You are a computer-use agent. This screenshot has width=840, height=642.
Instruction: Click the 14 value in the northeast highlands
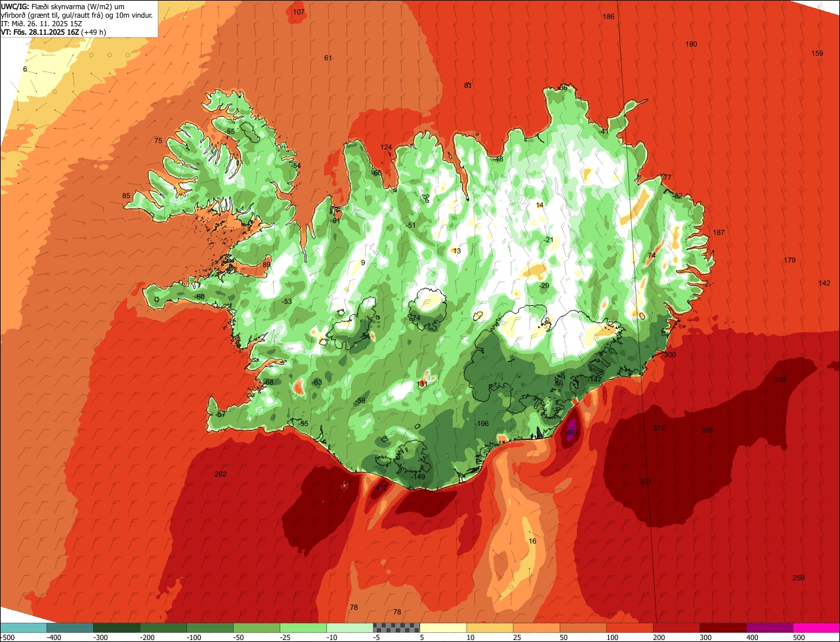click(x=539, y=205)
